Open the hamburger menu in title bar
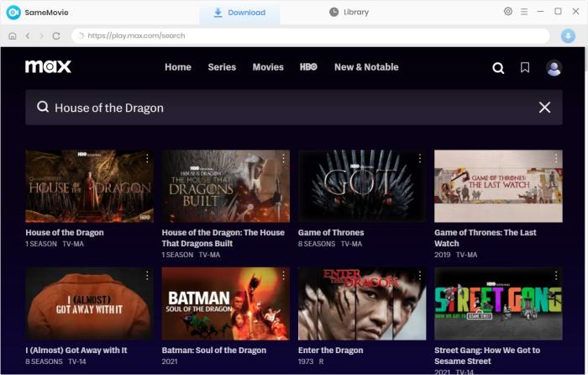Viewport: 588px width, 375px height. tap(524, 12)
